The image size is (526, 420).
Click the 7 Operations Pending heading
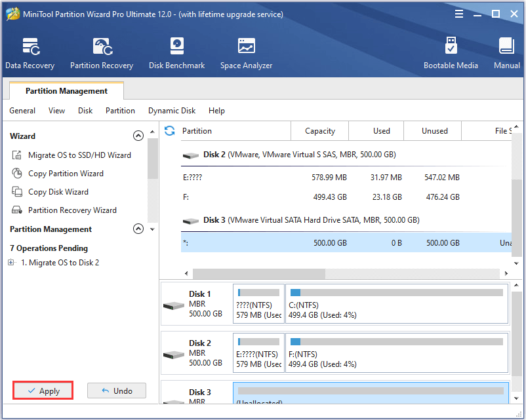pos(49,248)
